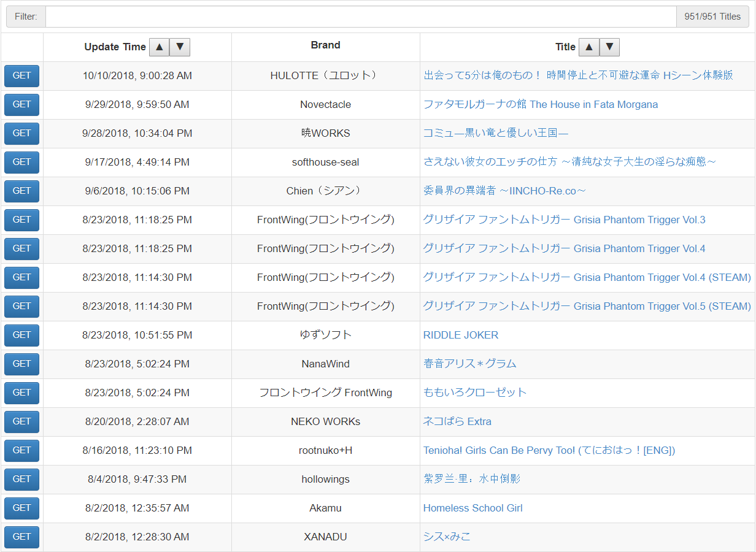The width and height of the screenshot is (756, 552).
Task: Open Grisia Phantom Trigger Vol.5 (STEAM) link
Action: (587, 306)
